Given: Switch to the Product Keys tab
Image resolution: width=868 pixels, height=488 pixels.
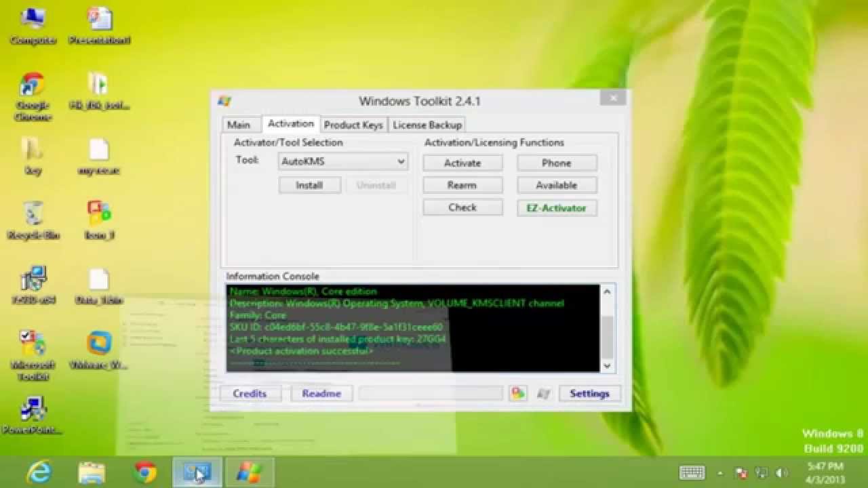Looking at the screenshot, I should 353,125.
